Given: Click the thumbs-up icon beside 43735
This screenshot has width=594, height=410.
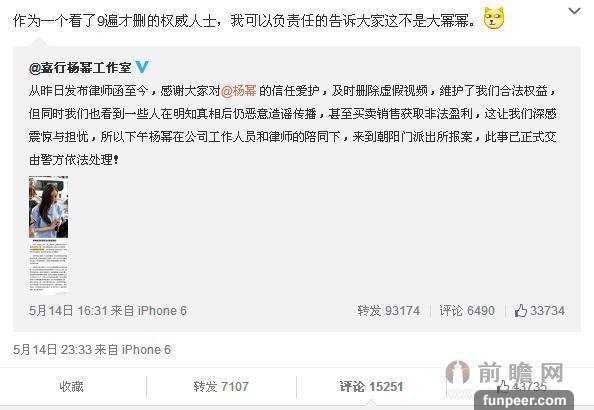Looking at the screenshot, I should [x=503, y=387].
